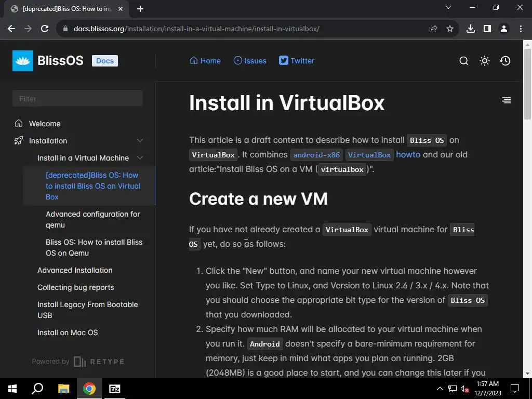Image resolution: width=532 pixels, height=399 pixels.
Task: Open the tab search dropdown chevron
Action: click(x=448, y=7)
